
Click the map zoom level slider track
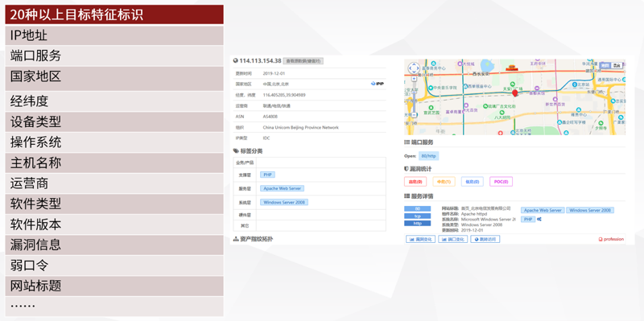pos(414,97)
